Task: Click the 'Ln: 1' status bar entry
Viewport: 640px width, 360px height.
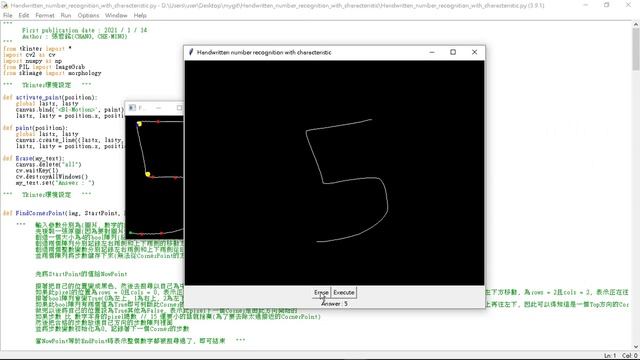Action: point(610,356)
